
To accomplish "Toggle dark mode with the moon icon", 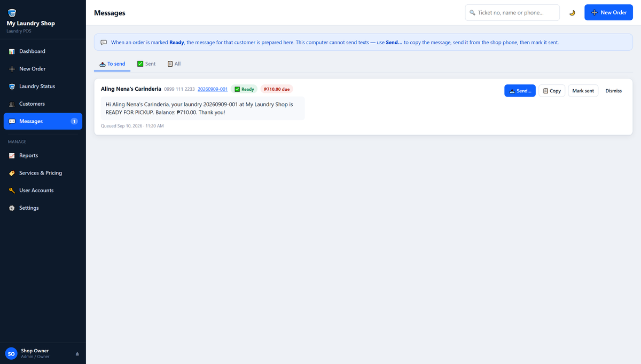I will (572, 12).
